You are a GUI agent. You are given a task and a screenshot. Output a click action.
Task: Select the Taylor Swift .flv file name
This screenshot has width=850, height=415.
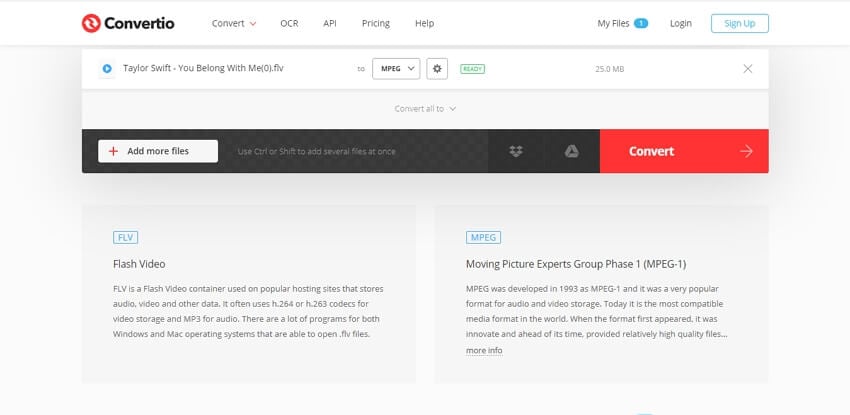click(203, 68)
